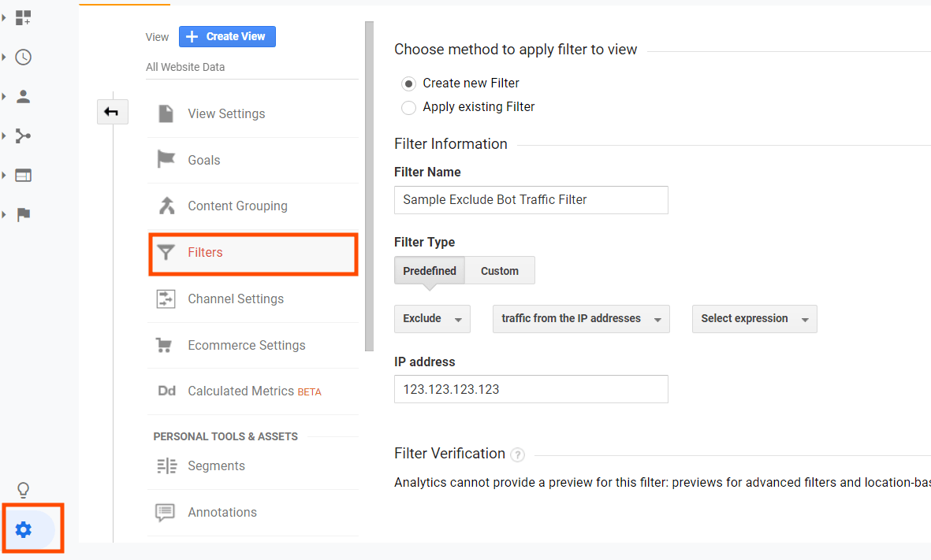Click the IP address input field
The image size is (931, 560).
tap(531, 388)
